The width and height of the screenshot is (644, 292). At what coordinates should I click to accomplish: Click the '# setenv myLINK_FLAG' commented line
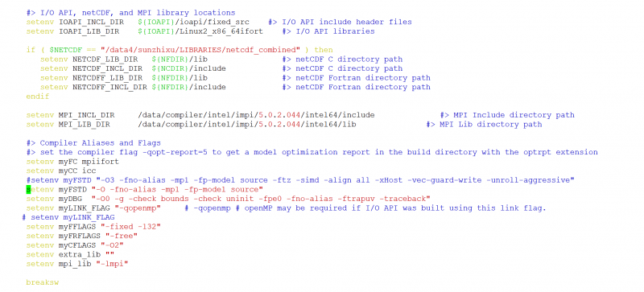[68, 217]
